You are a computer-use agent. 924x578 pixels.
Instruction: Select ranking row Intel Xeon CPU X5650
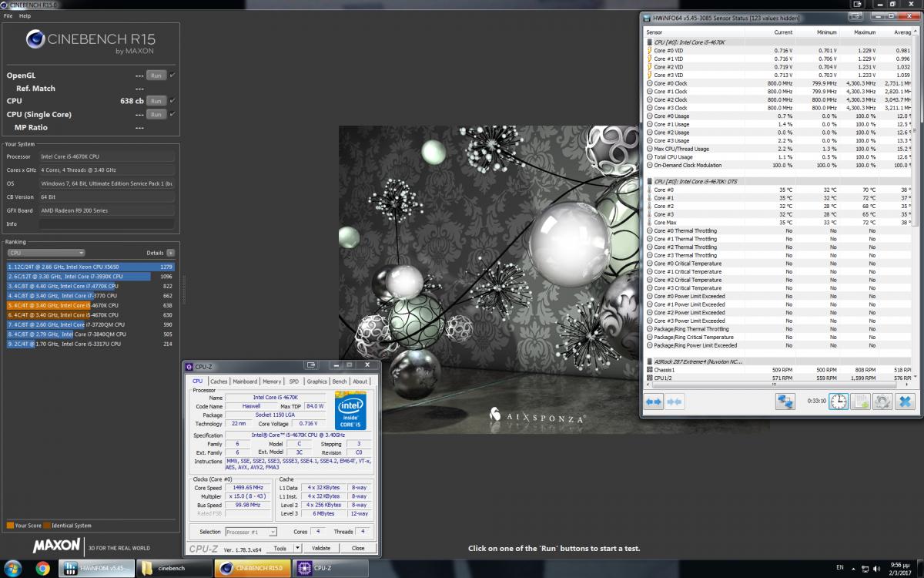coord(91,267)
